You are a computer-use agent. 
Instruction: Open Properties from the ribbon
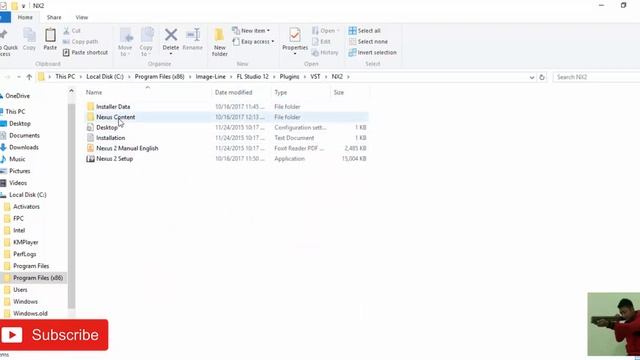pos(295,40)
